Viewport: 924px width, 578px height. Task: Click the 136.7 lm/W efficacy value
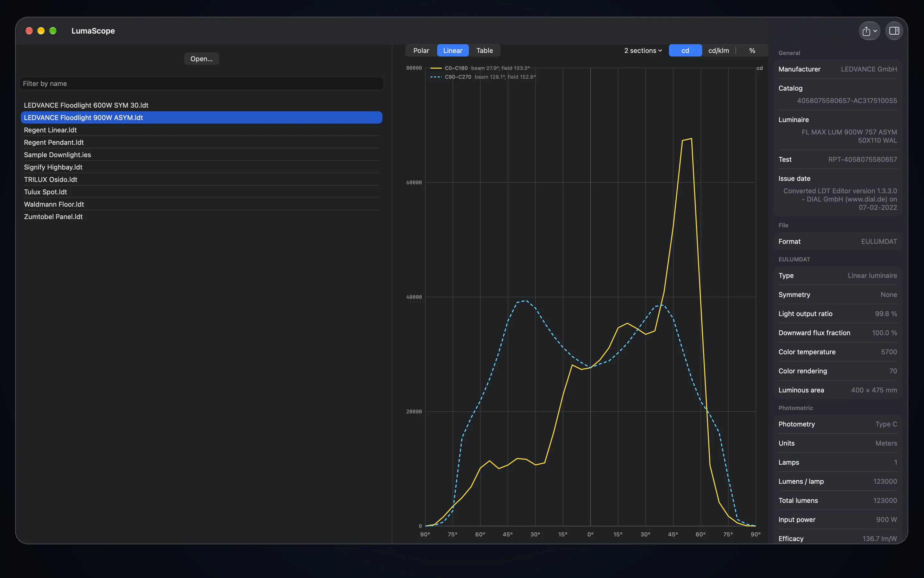(x=880, y=539)
